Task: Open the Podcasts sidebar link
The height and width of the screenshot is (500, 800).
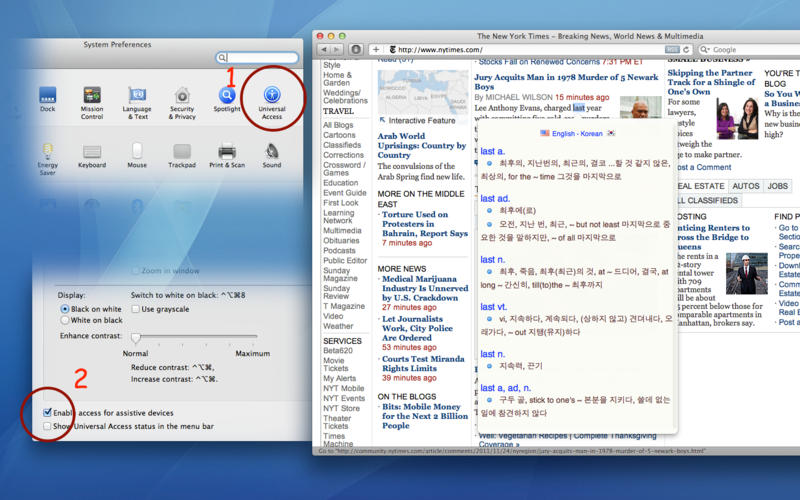Action: 339,251
